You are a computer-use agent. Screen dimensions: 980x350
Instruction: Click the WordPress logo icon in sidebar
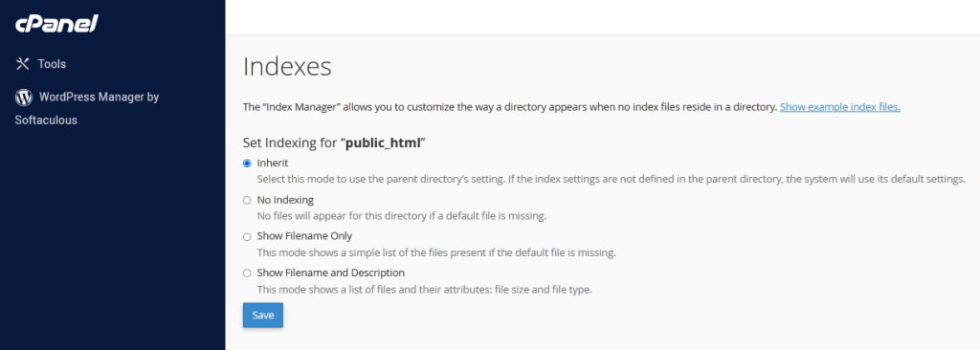point(24,97)
